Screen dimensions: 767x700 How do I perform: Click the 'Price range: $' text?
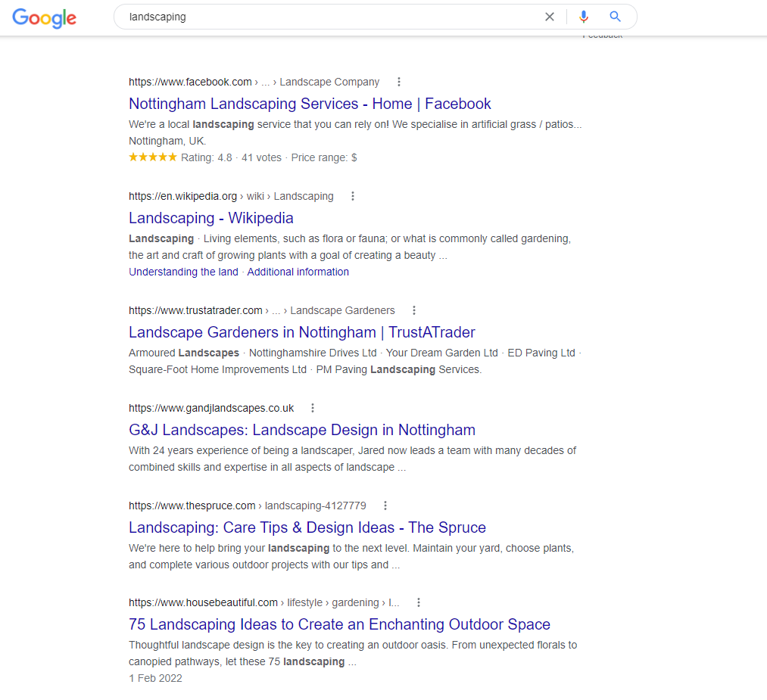[324, 157]
